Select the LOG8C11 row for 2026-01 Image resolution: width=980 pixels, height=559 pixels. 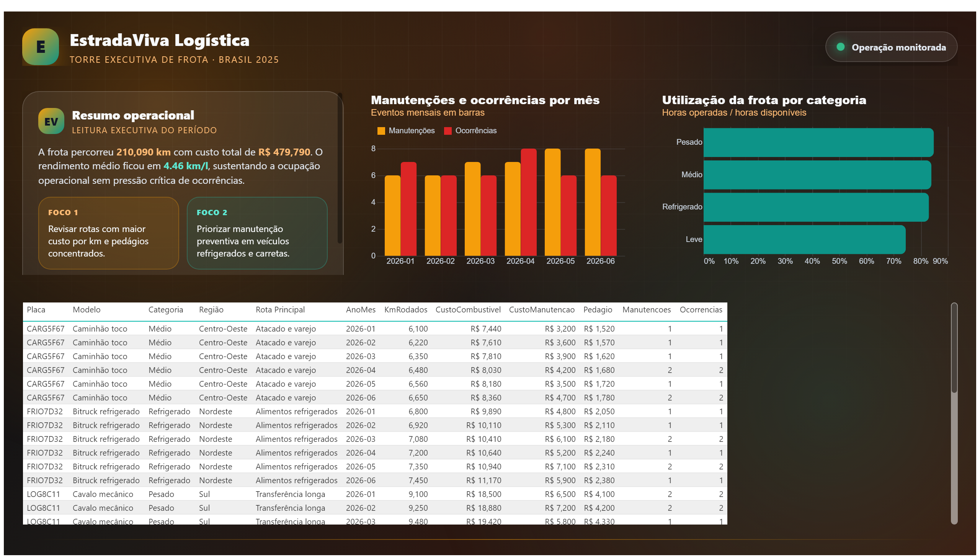(375, 495)
